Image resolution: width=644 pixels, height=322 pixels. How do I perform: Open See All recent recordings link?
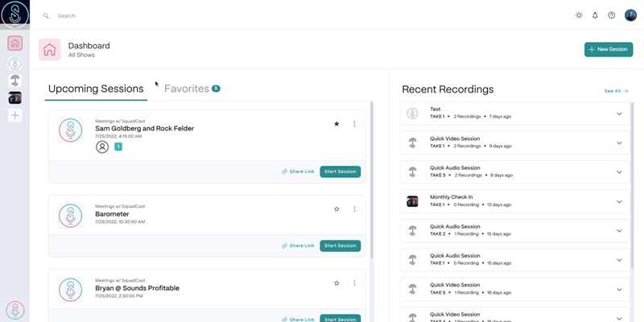click(616, 91)
